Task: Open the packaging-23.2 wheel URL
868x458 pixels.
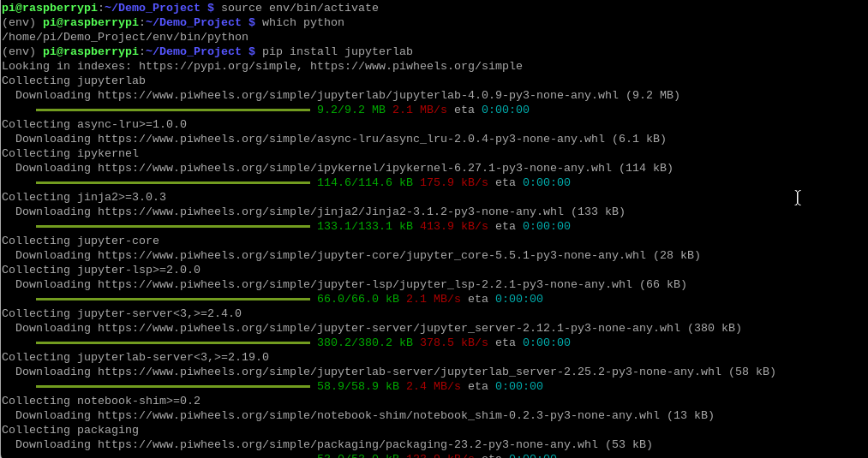Action: [x=348, y=444]
